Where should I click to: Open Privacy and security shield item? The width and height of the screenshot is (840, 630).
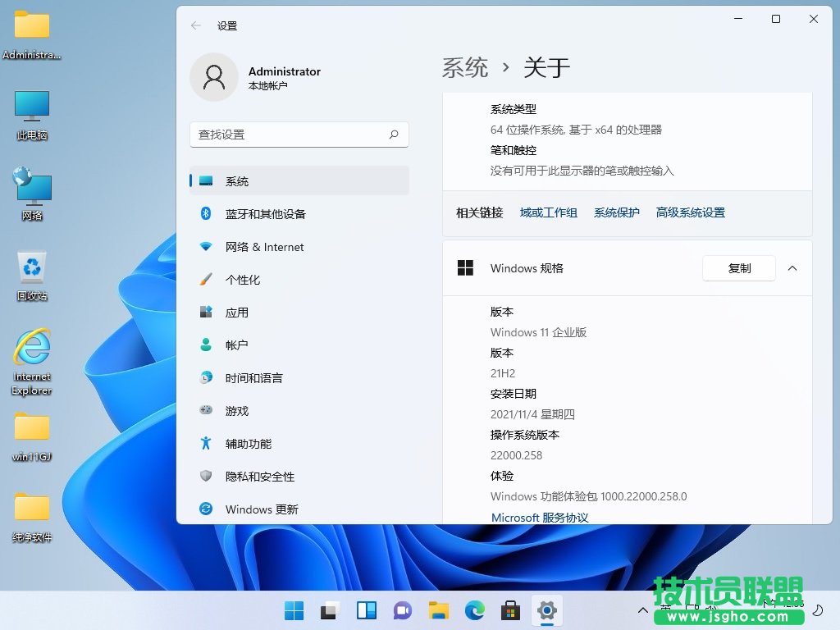(x=259, y=477)
